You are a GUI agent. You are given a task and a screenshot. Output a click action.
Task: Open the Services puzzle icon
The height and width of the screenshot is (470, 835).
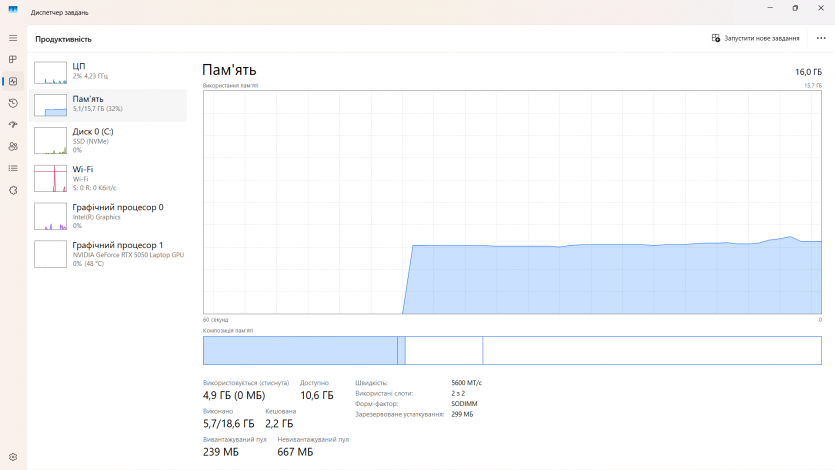point(13,190)
